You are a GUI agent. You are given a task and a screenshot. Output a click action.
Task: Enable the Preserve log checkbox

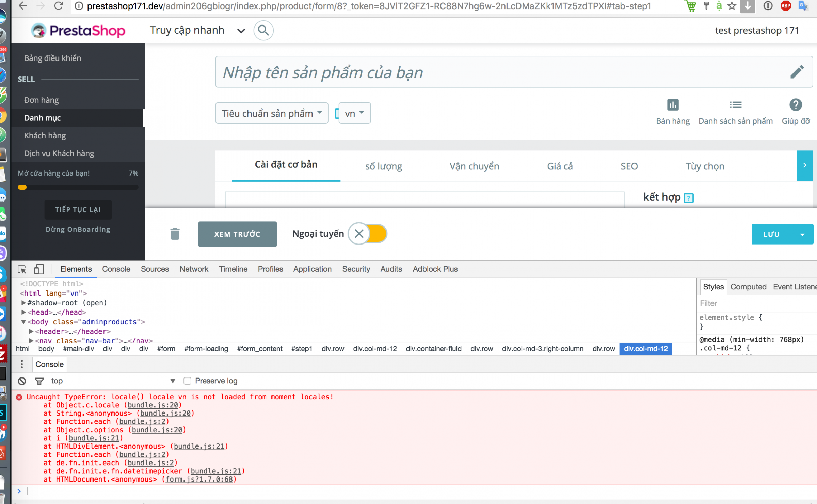point(187,381)
